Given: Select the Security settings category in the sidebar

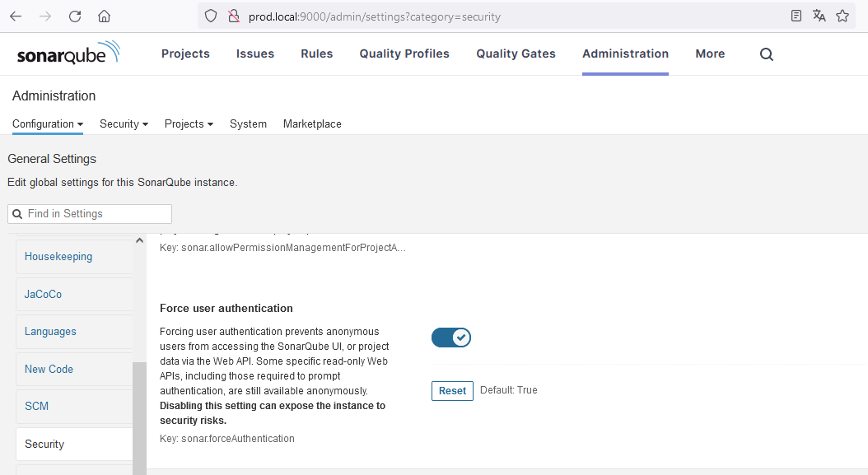Looking at the screenshot, I should point(74,444).
